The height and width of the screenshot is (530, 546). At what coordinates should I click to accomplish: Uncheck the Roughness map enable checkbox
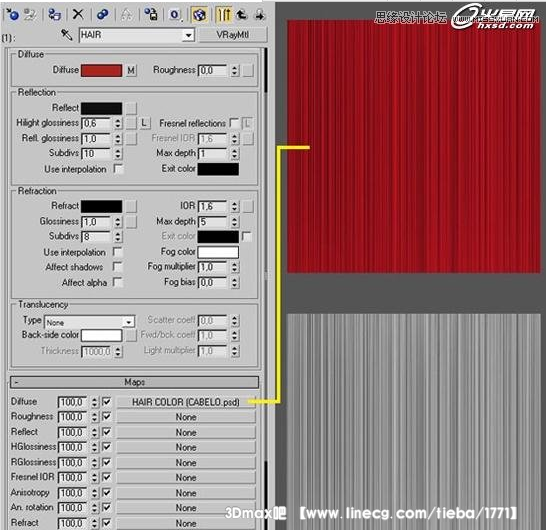tap(107, 416)
